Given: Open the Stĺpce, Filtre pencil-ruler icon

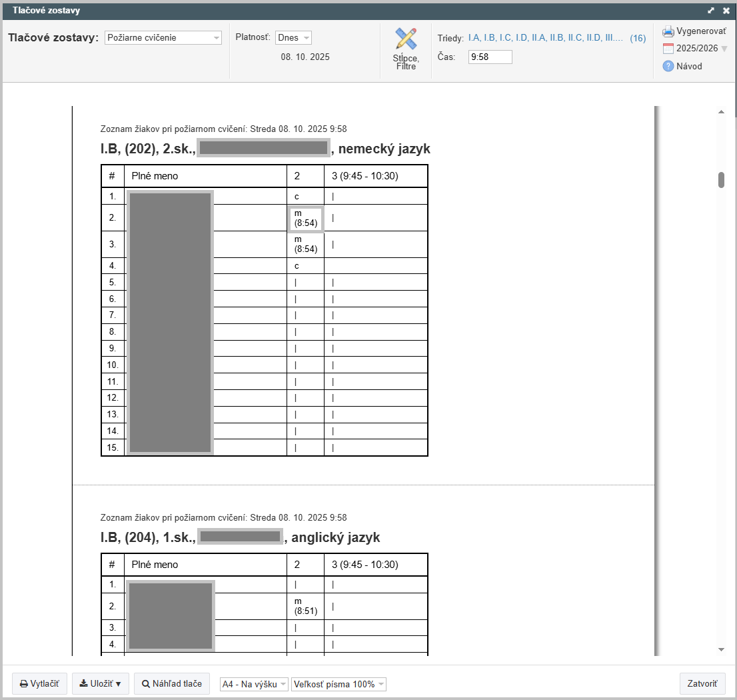Looking at the screenshot, I should 405,39.
